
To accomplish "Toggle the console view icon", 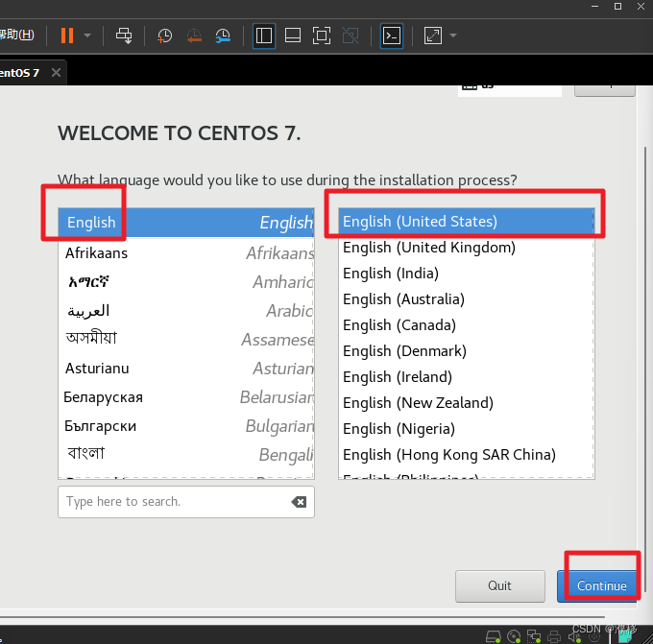I will click(x=392, y=36).
